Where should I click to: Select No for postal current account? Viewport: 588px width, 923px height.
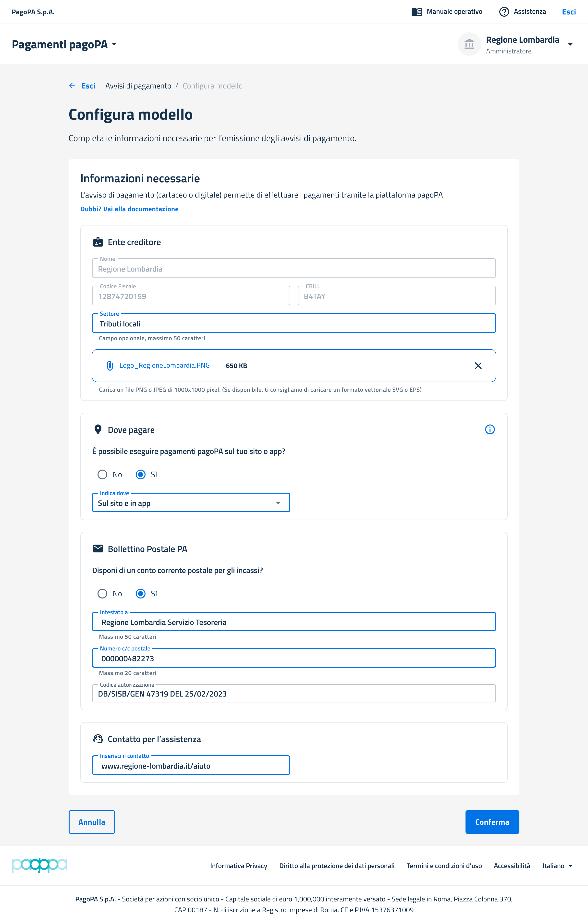coord(102,594)
